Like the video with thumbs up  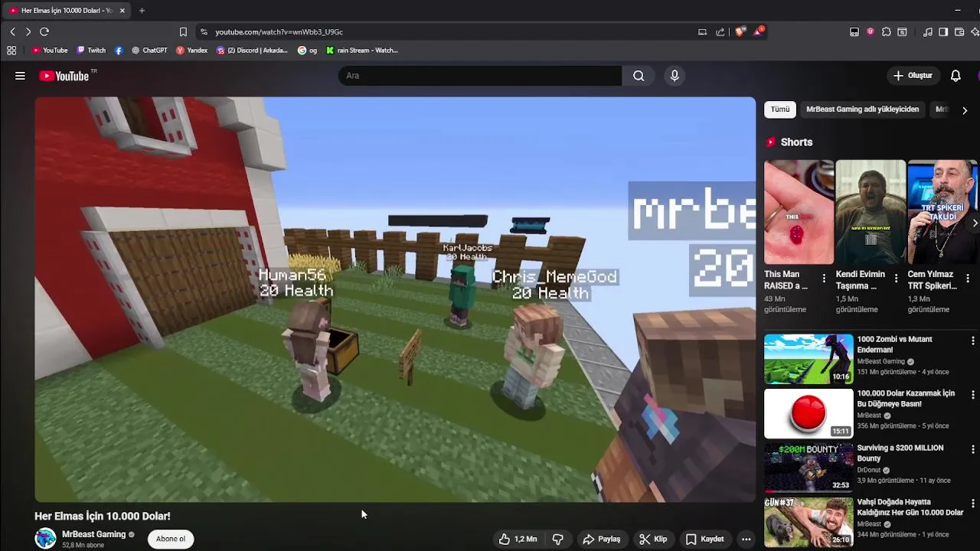pyautogui.click(x=518, y=539)
